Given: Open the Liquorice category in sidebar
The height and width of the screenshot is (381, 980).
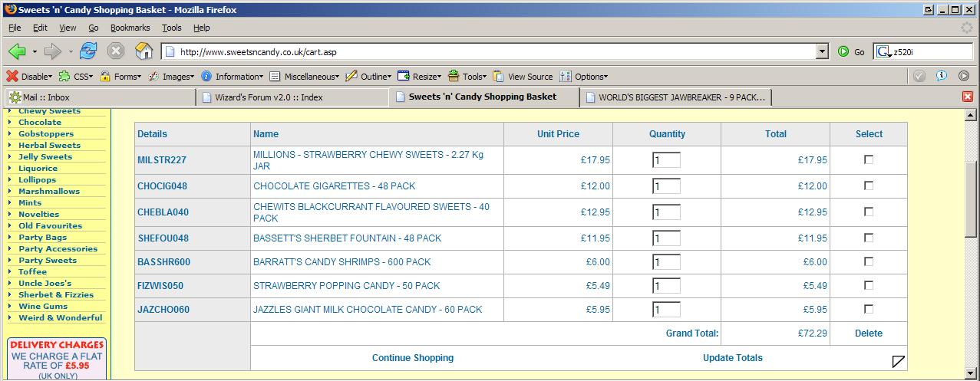Looking at the screenshot, I should 38,168.
